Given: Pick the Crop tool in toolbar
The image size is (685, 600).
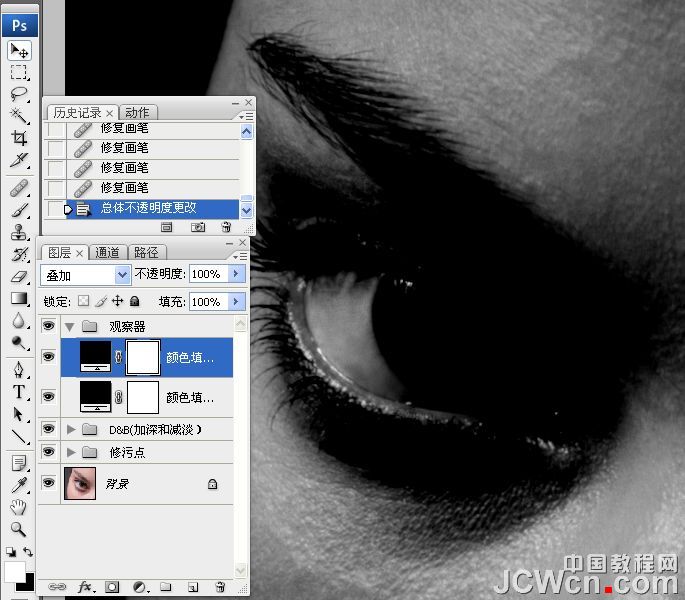Looking at the screenshot, I should coord(19,138).
